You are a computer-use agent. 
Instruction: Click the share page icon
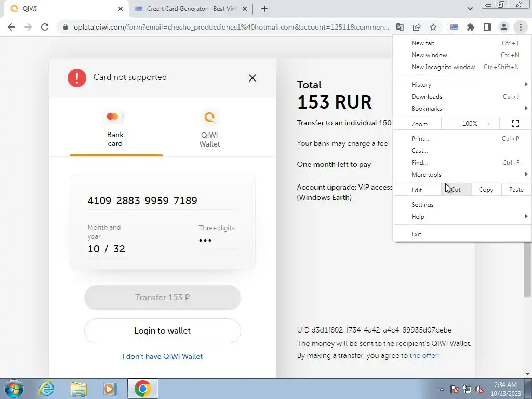pyautogui.click(x=417, y=27)
